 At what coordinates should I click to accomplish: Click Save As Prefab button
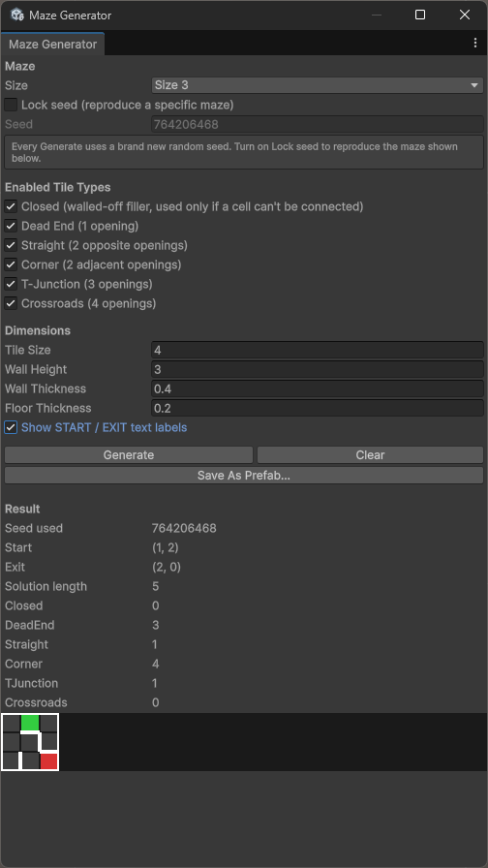pos(244,476)
